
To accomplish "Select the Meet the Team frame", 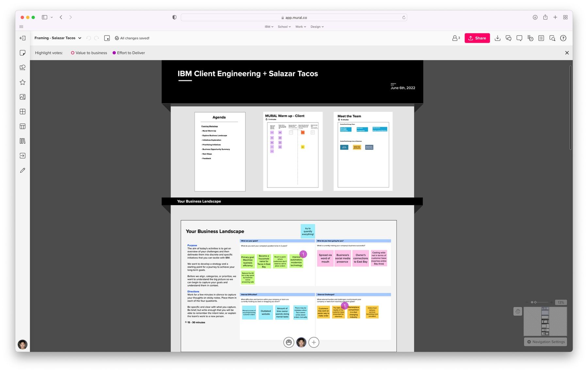I will pyautogui.click(x=363, y=151).
